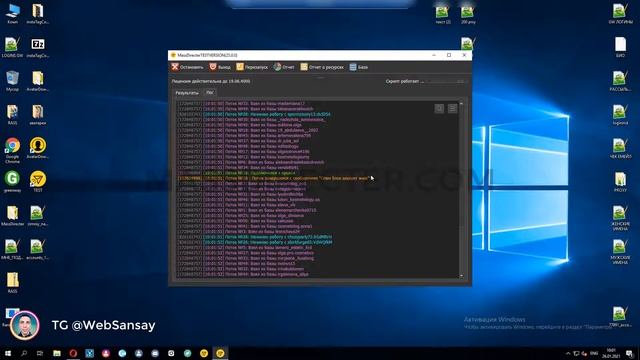
Task: Select the 7z archive desktop icon
Action: click(38, 47)
